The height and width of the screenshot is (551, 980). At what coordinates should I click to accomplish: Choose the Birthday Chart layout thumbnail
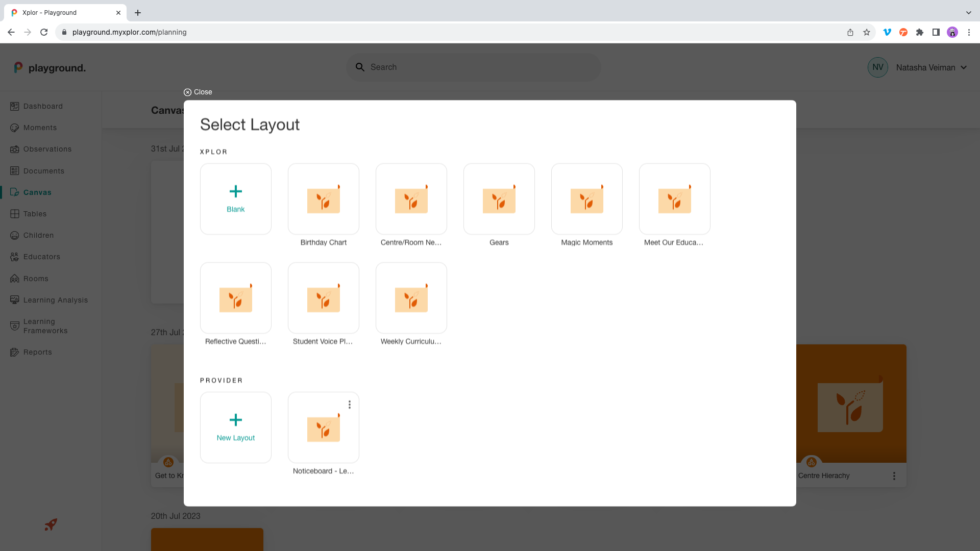tap(323, 199)
